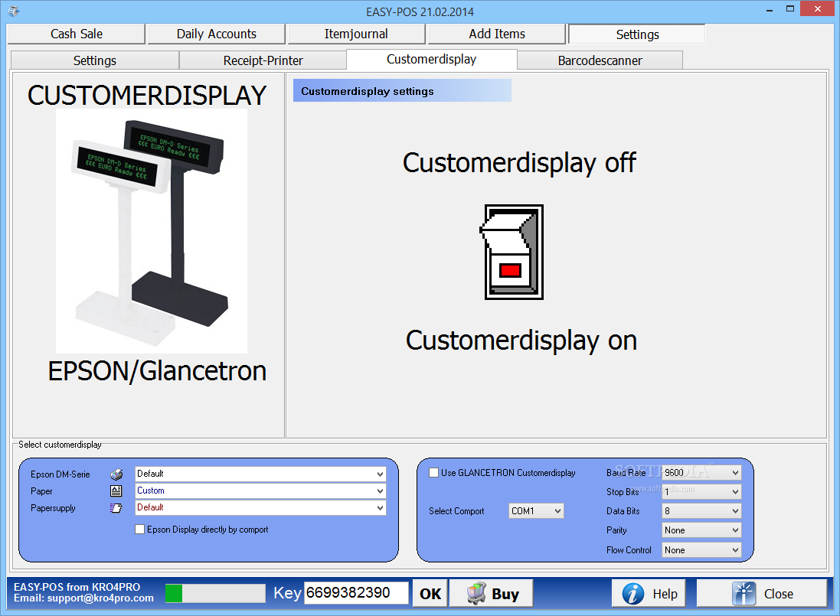Click the Buy button
Viewport: 840px width, 616px height.
click(492, 594)
